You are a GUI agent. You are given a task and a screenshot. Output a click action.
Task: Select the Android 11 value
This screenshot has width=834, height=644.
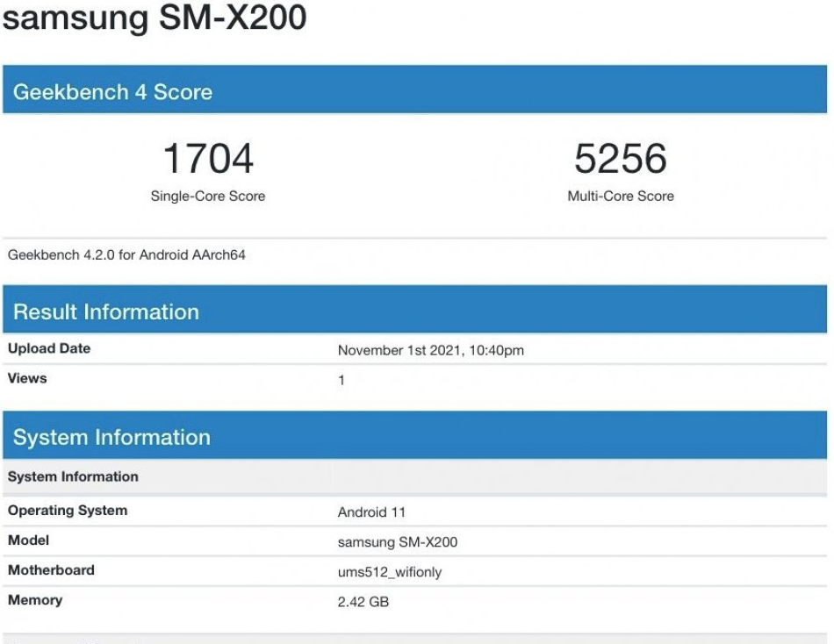371,512
